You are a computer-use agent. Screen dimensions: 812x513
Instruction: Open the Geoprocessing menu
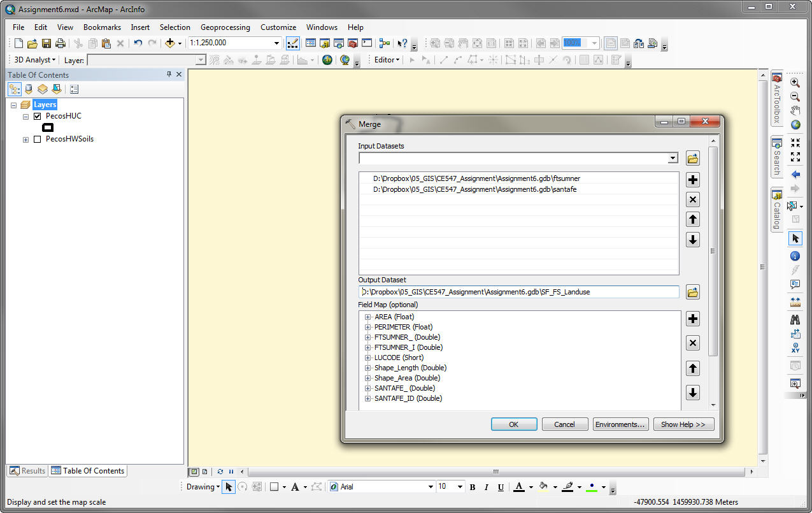(225, 27)
